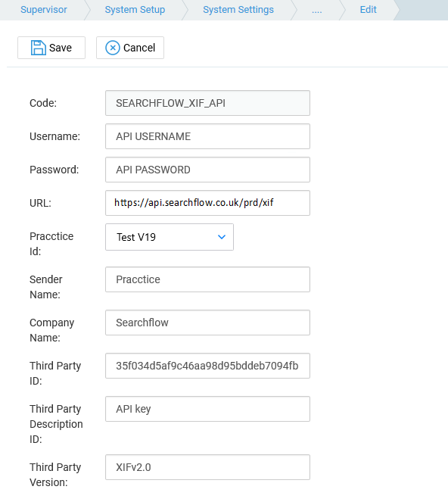The image size is (448, 502).
Task: Click the Code field SEARCHFLOW_XIF_API
Action: pyautogui.click(x=207, y=103)
